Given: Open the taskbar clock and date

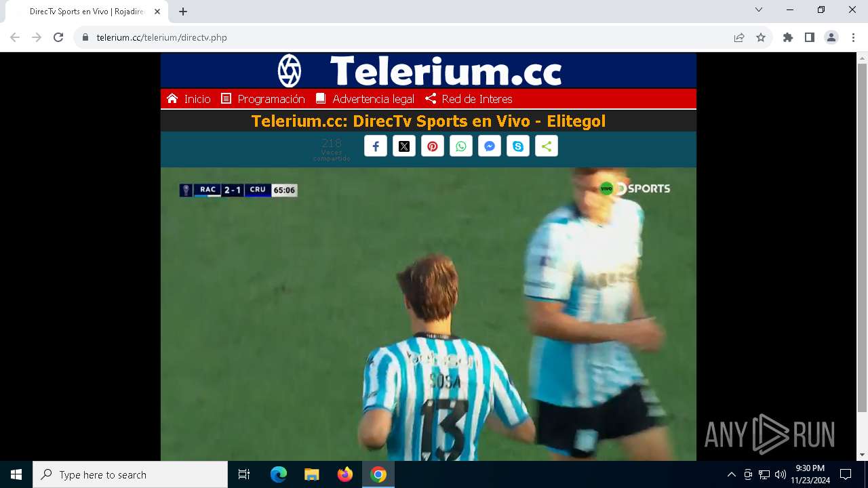Looking at the screenshot, I should tap(810, 474).
